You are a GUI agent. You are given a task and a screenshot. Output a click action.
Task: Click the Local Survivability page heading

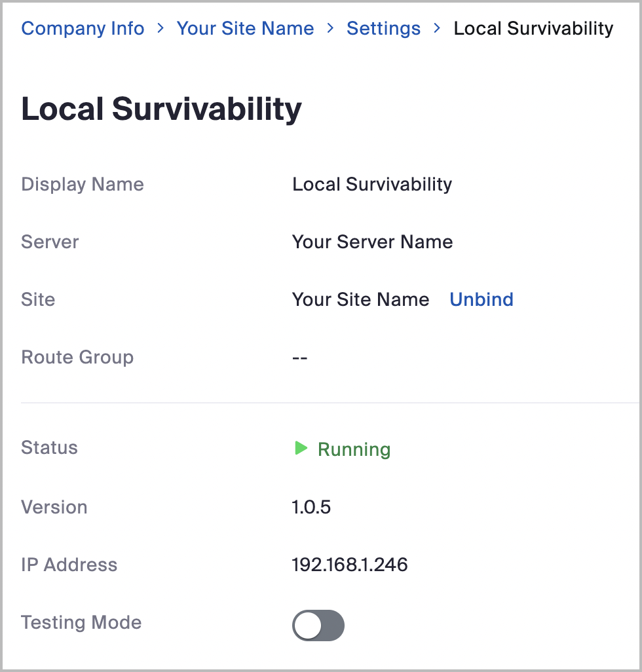[x=161, y=109]
